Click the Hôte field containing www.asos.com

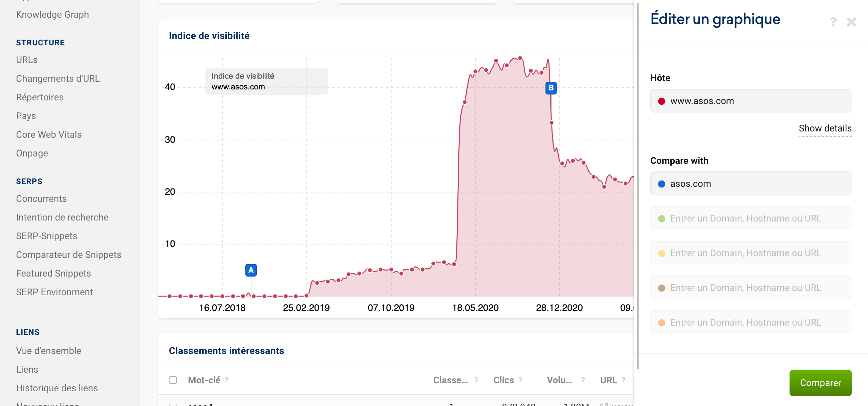(751, 101)
